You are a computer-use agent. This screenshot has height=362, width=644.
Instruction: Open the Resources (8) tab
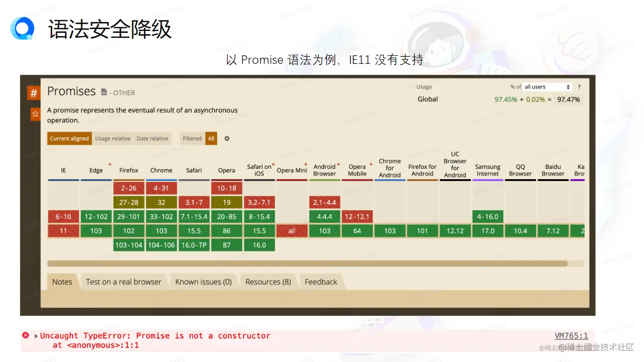[x=268, y=282]
